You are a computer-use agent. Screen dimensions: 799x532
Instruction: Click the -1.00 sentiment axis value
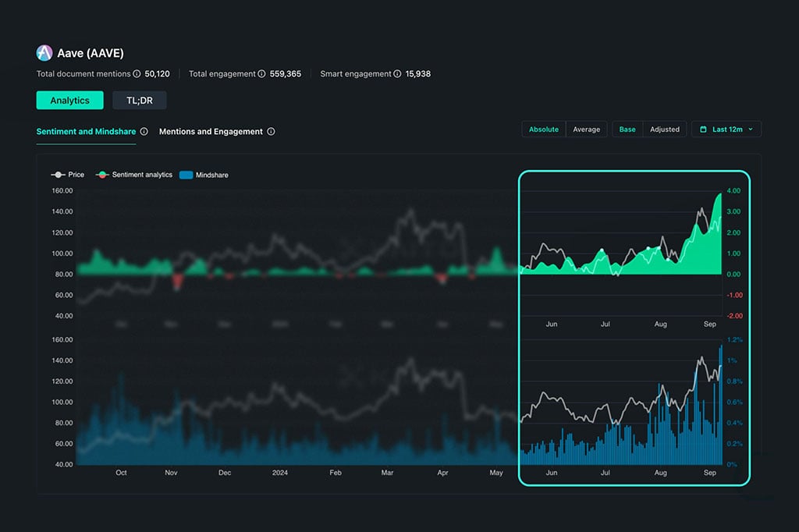point(734,295)
